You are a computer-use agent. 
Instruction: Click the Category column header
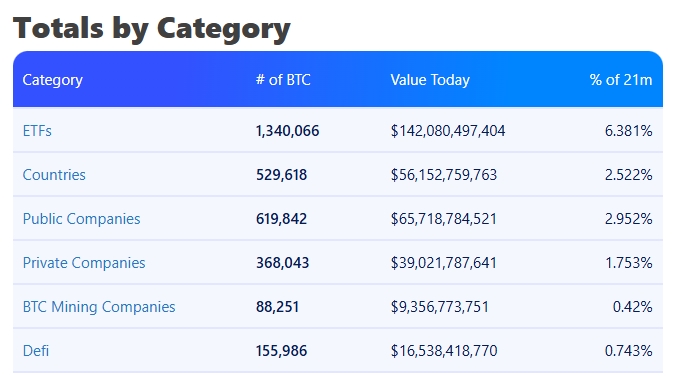(52, 80)
